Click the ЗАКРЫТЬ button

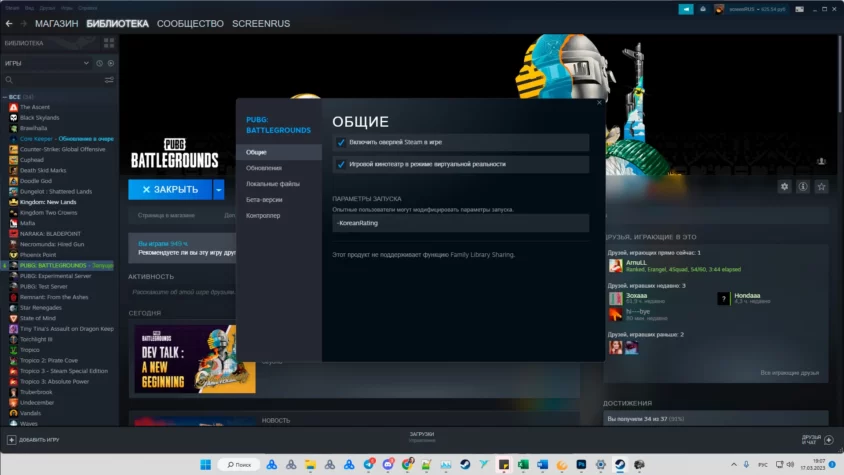(x=170, y=190)
